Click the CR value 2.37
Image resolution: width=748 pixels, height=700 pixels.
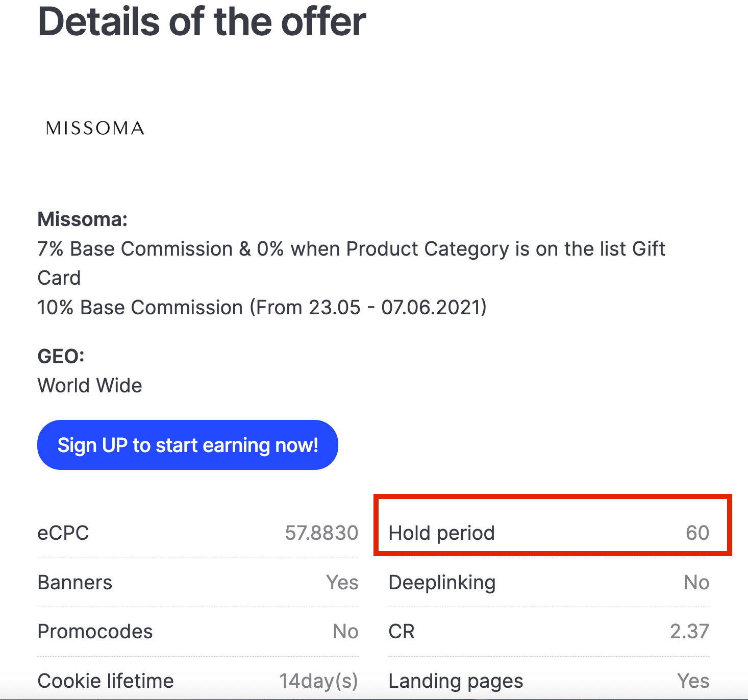click(689, 632)
